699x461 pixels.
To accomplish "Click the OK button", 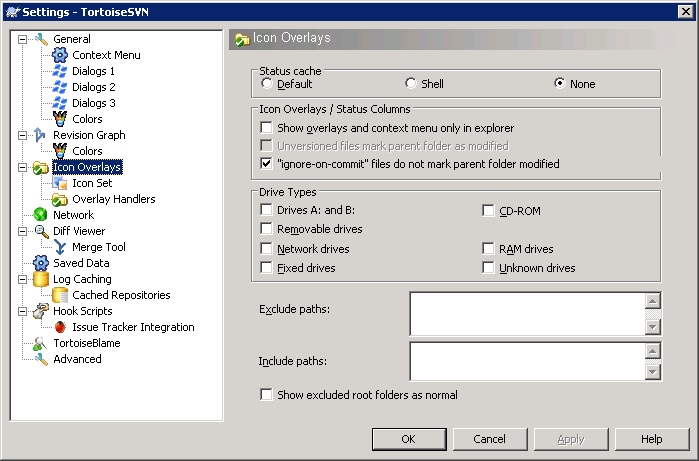I will (409, 439).
